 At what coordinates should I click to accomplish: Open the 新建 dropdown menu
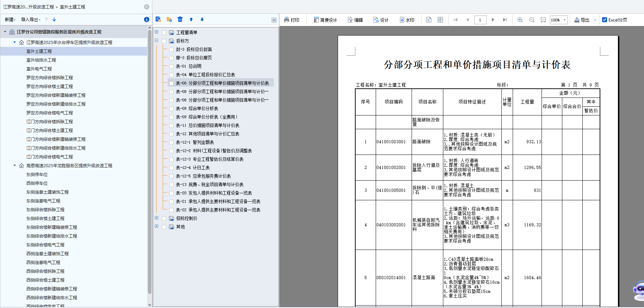click(x=10, y=19)
